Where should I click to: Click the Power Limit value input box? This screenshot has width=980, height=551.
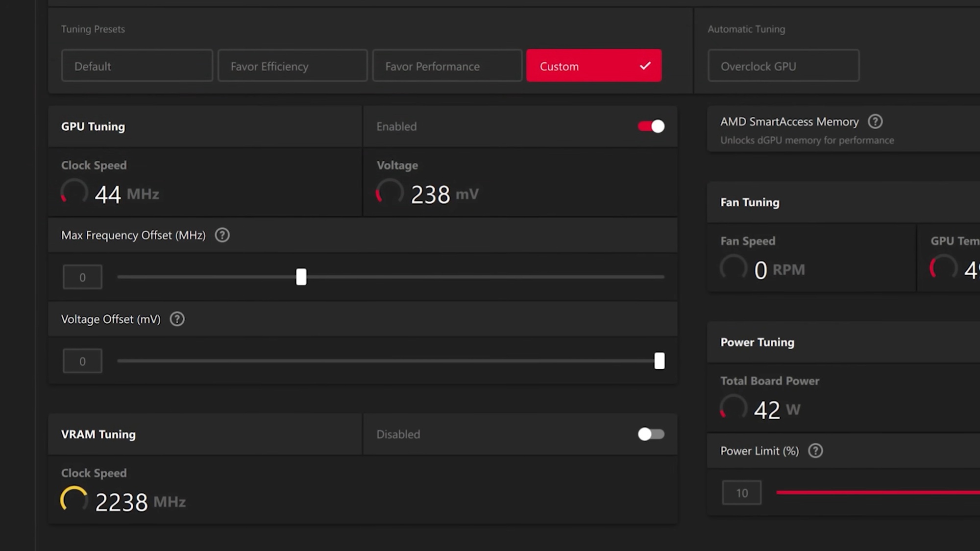[741, 493]
